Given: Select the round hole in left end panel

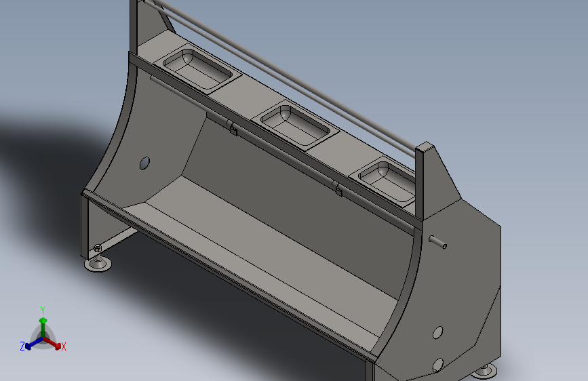Looking at the screenshot, I should (144, 163).
